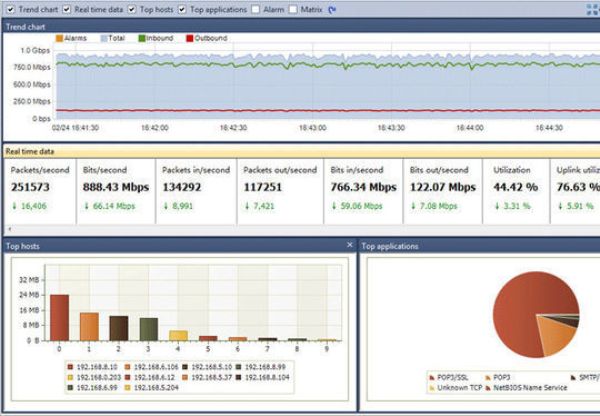The height and width of the screenshot is (416, 600).
Task: Select 192.168.8.10 in the hosts legend
Action: (x=93, y=367)
